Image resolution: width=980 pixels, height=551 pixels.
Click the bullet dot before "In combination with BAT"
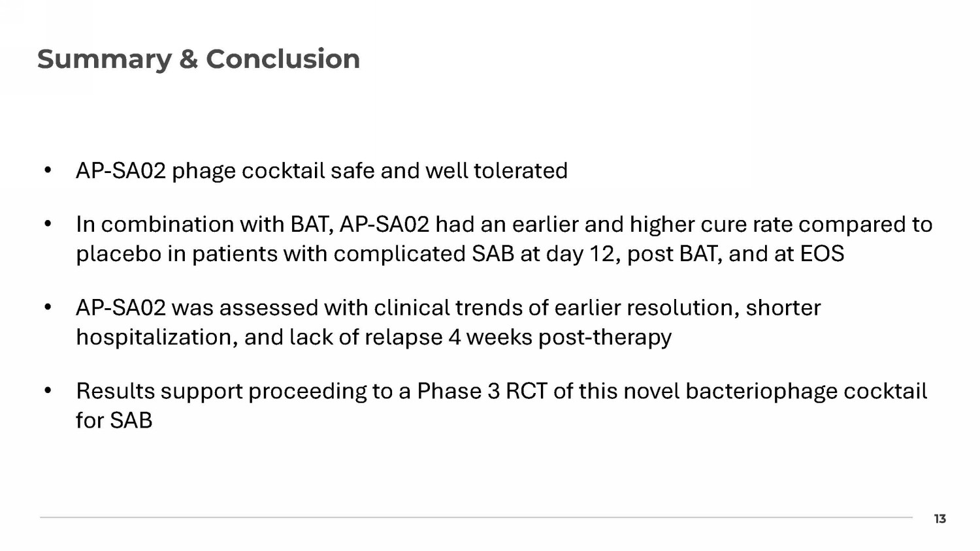pos(48,225)
